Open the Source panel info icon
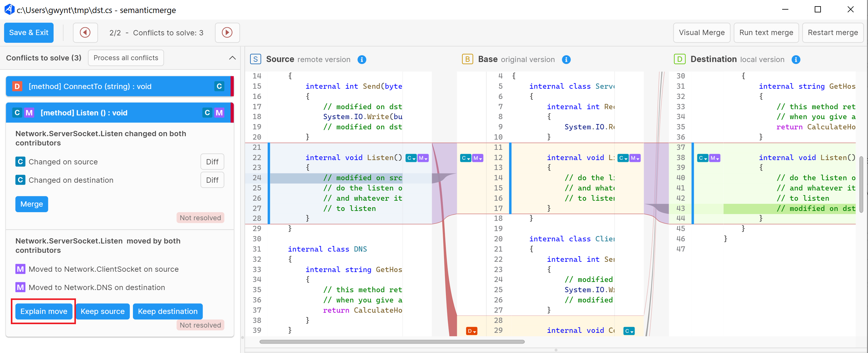The image size is (868, 353). pos(362,59)
